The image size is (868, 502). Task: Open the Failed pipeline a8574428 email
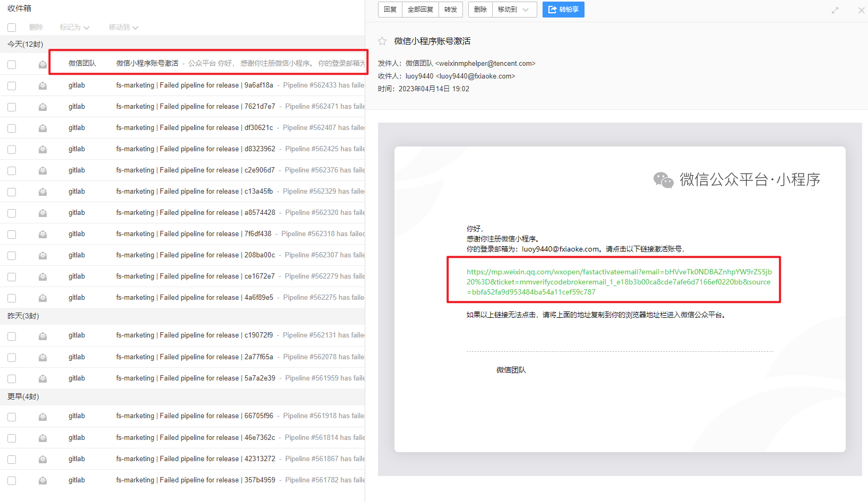click(183, 213)
